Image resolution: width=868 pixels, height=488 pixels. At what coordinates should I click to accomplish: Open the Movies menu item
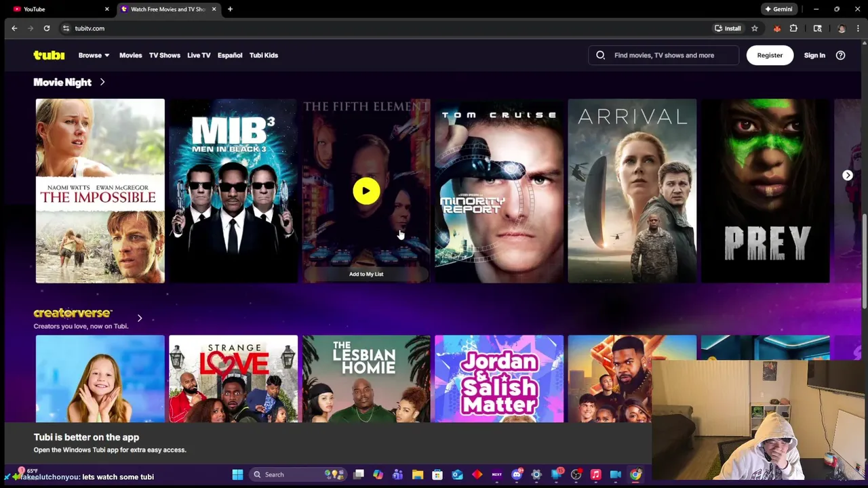[131, 56]
